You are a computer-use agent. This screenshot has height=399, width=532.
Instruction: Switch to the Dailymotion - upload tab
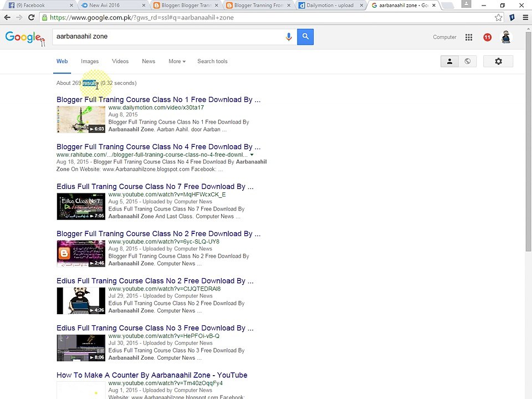(x=331, y=6)
